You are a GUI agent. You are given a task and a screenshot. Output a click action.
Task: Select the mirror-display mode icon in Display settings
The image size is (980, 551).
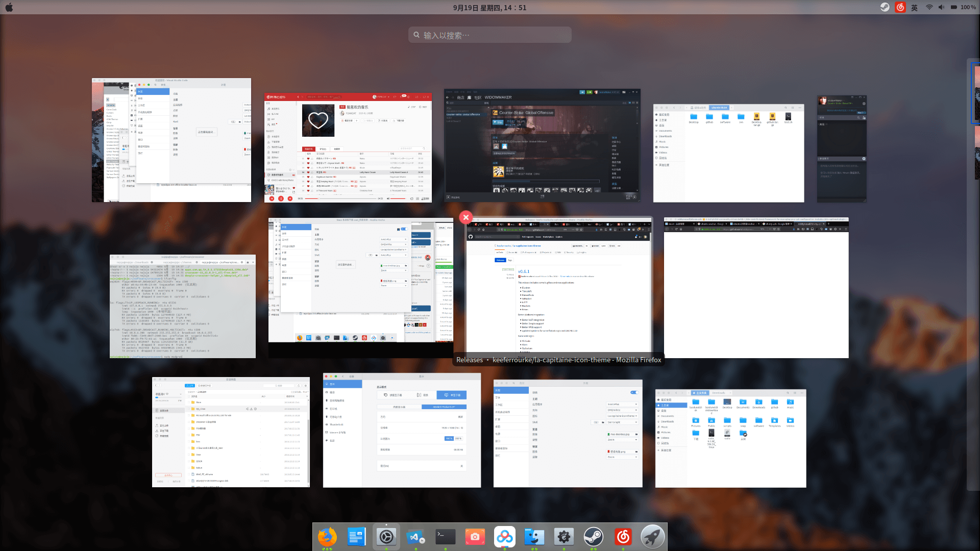pos(419,395)
